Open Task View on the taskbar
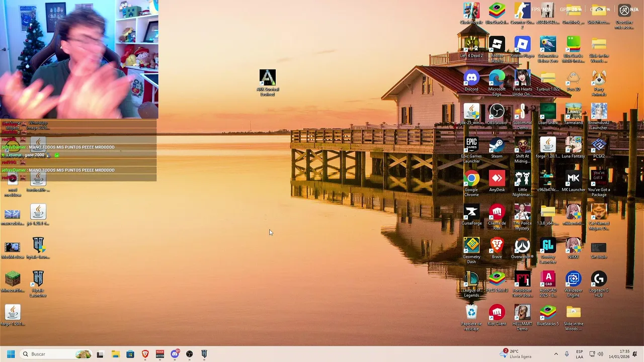This screenshot has width=644, height=362. tap(100, 354)
